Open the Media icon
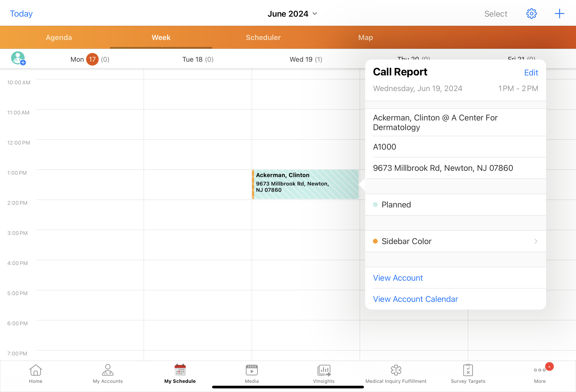 pyautogui.click(x=252, y=370)
